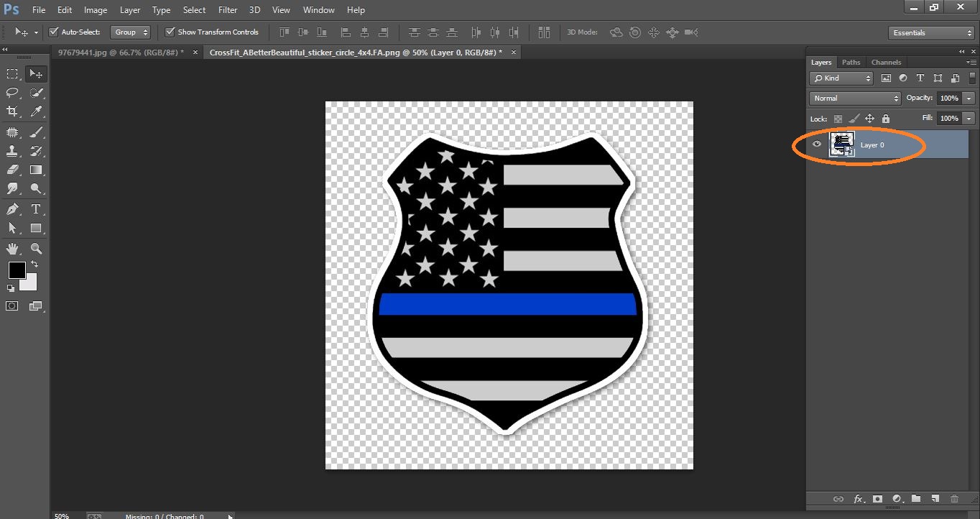The width and height of the screenshot is (980, 519).
Task: Open the Filter menu
Action: click(x=228, y=10)
